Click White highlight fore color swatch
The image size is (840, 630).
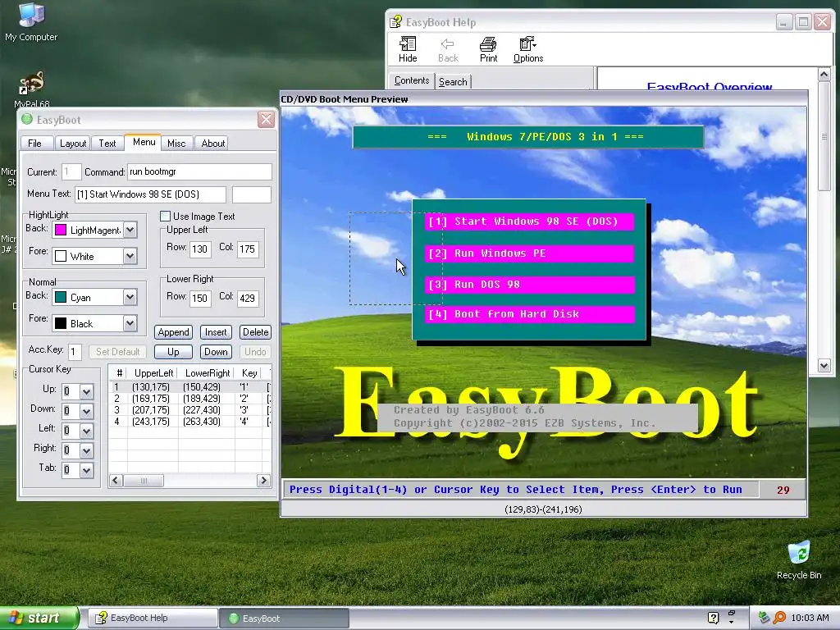click(x=61, y=256)
